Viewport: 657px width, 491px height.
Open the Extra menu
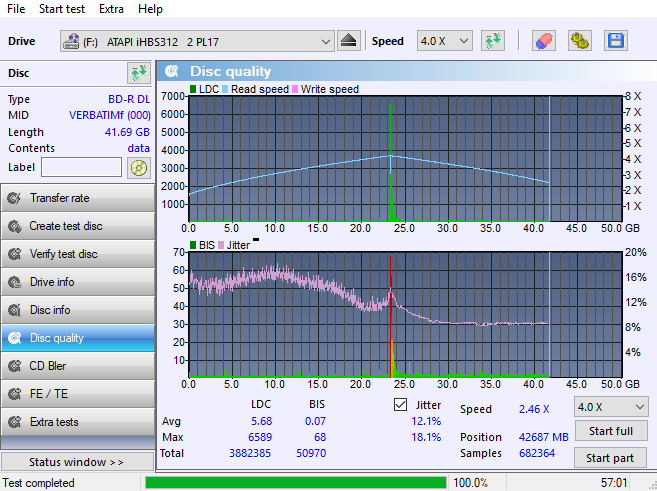(112, 9)
